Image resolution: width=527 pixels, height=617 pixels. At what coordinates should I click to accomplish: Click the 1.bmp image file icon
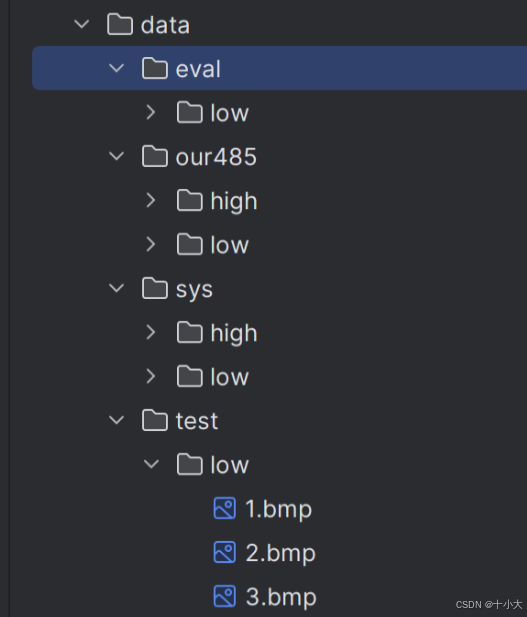(225, 508)
